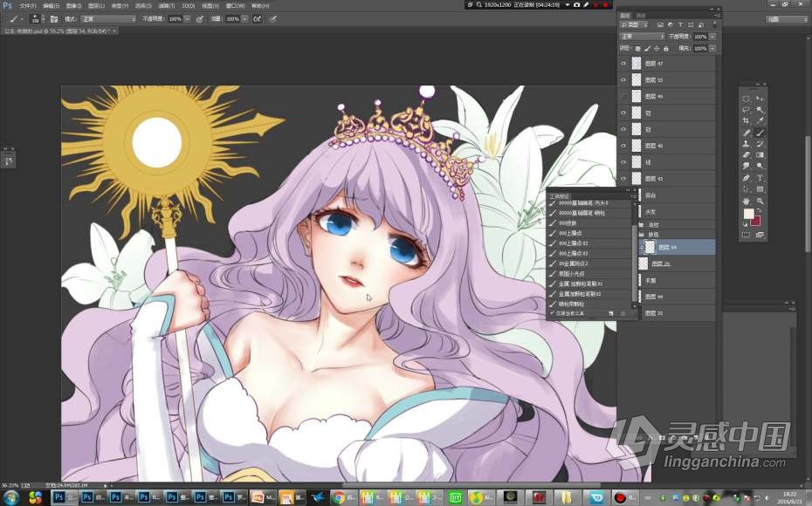812x506 pixels.
Task: Filter layers by type layers icon
Action: point(680,24)
